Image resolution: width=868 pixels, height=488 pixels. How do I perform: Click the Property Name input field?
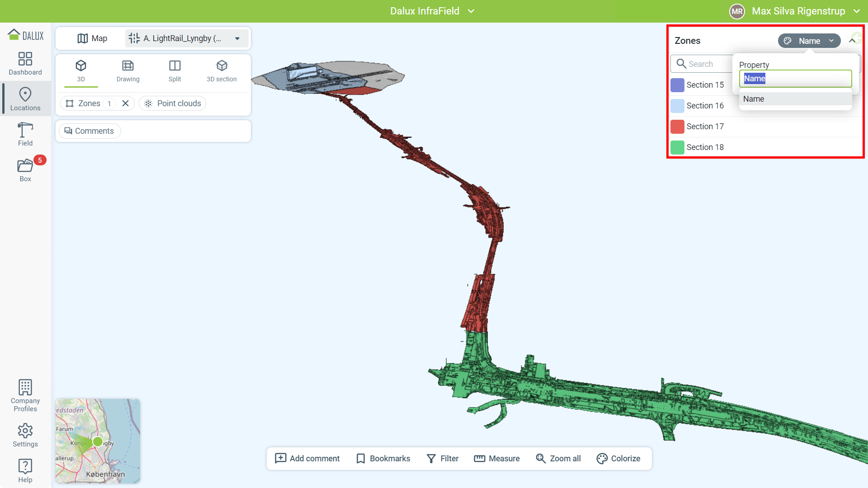[796, 79]
